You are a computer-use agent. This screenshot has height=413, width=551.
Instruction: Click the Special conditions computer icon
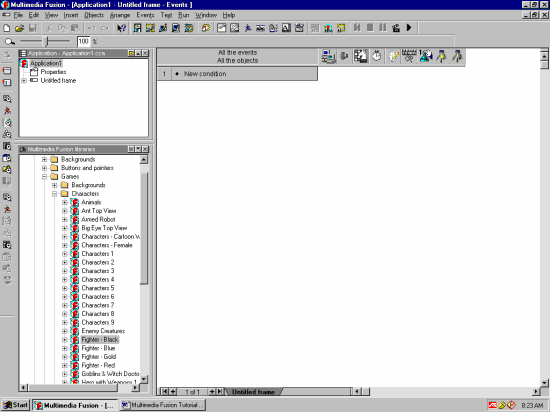[x=329, y=57]
